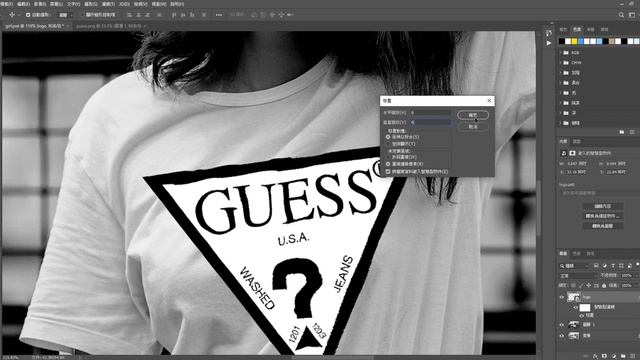Viewport: 640px width, 360px height.
Task: Select 折回重複(W) radio in dialog
Action: (x=388, y=157)
